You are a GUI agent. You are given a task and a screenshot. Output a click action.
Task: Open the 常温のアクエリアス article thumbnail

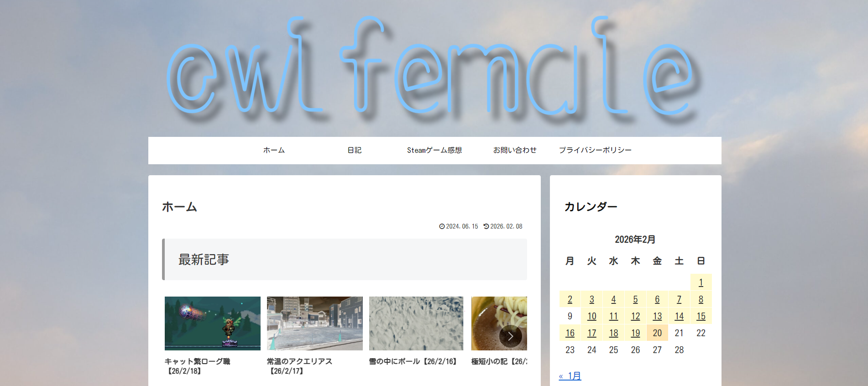tap(315, 323)
